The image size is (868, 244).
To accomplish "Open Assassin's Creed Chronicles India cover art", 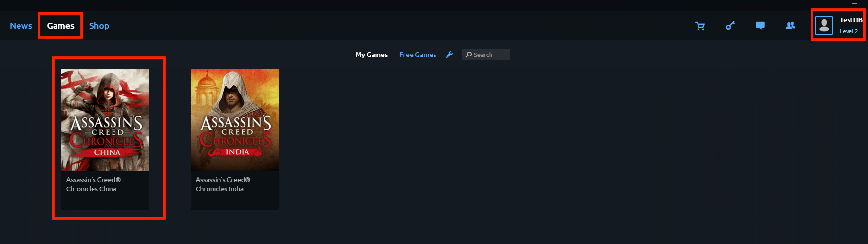I will pyautogui.click(x=235, y=120).
